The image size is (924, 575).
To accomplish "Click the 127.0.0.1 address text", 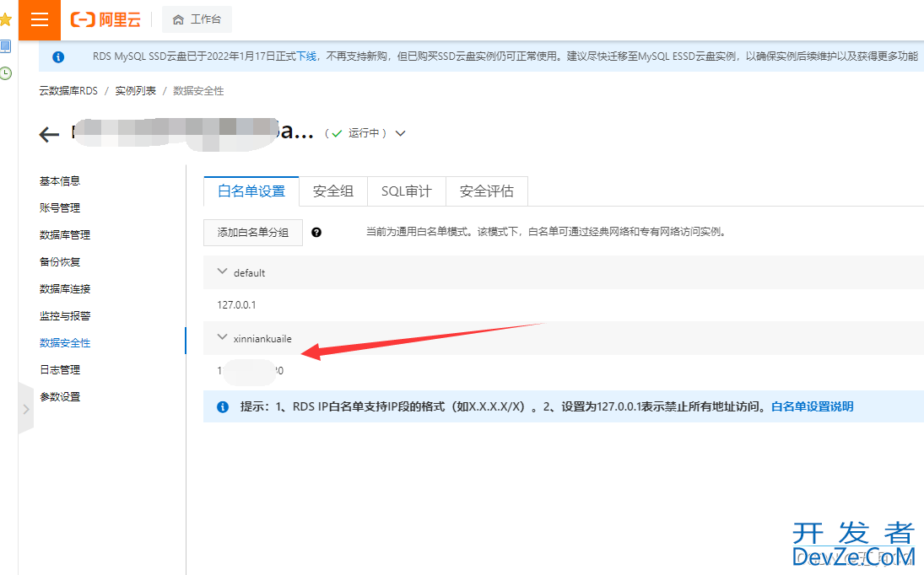I will [x=236, y=305].
